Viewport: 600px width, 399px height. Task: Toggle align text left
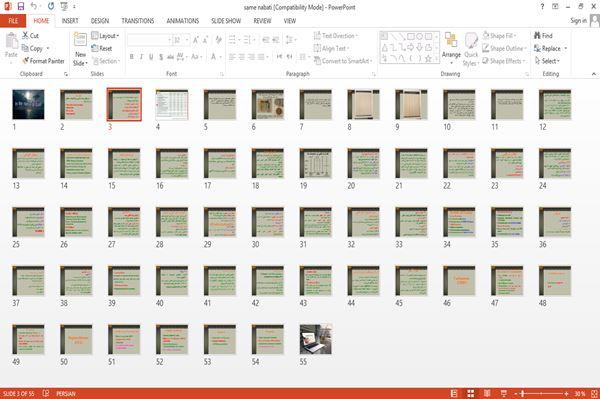pos(232,57)
